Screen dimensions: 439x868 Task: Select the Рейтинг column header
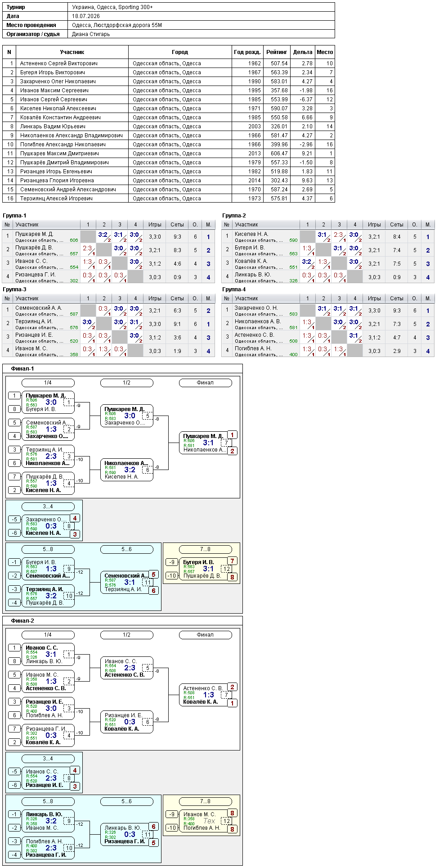[277, 52]
